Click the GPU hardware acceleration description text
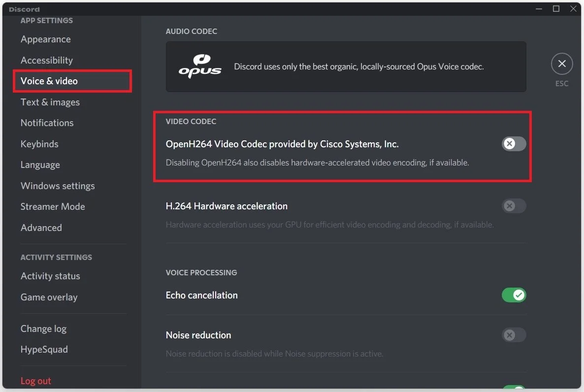 coord(329,225)
